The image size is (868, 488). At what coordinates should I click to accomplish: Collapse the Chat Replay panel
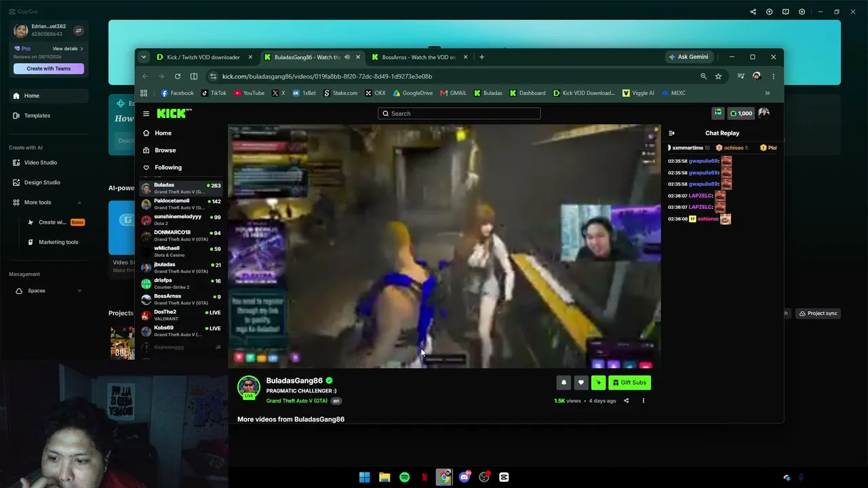[x=671, y=134]
